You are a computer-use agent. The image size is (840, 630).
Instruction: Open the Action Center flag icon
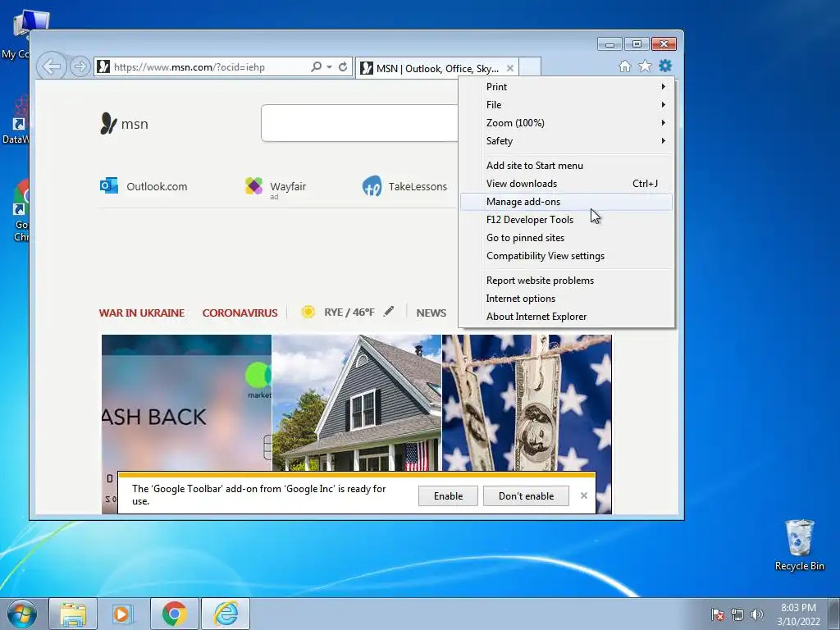click(x=718, y=614)
